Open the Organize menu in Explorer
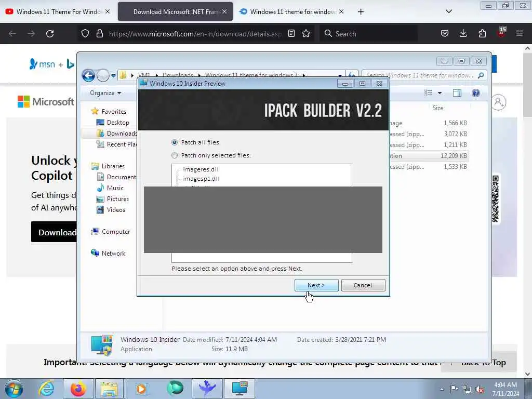This screenshot has height=399, width=532. 105,93
